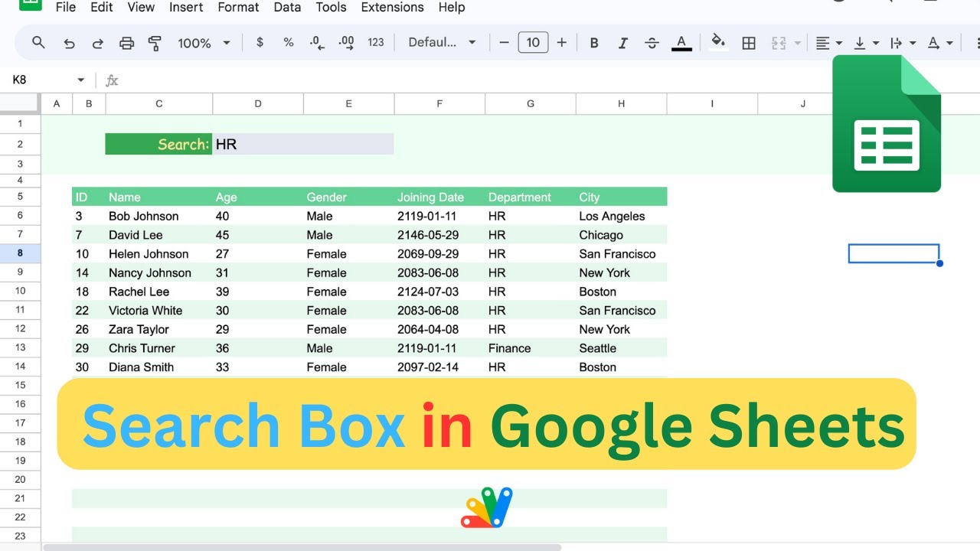Open the Format menu
980x551 pixels.
click(238, 7)
